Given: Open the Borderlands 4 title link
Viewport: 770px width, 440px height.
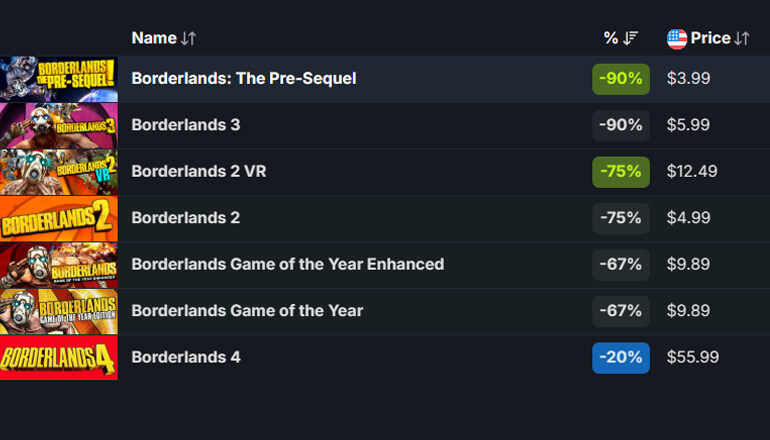Looking at the screenshot, I should pyautogui.click(x=185, y=357).
